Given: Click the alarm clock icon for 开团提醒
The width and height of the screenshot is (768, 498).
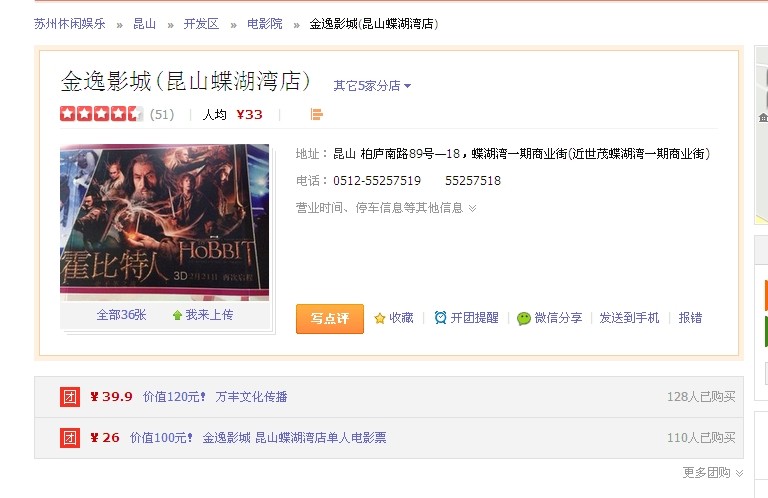Looking at the screenshot, I should pos(440,318).
